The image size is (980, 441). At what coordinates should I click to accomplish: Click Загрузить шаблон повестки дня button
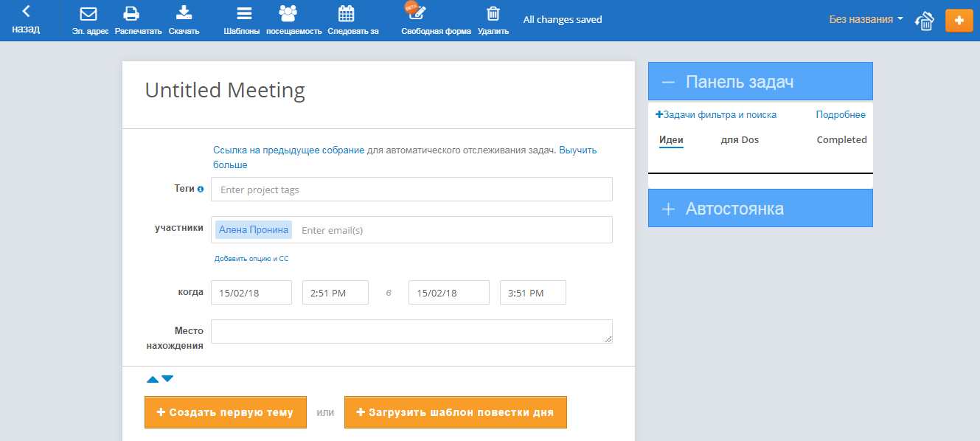456,412
